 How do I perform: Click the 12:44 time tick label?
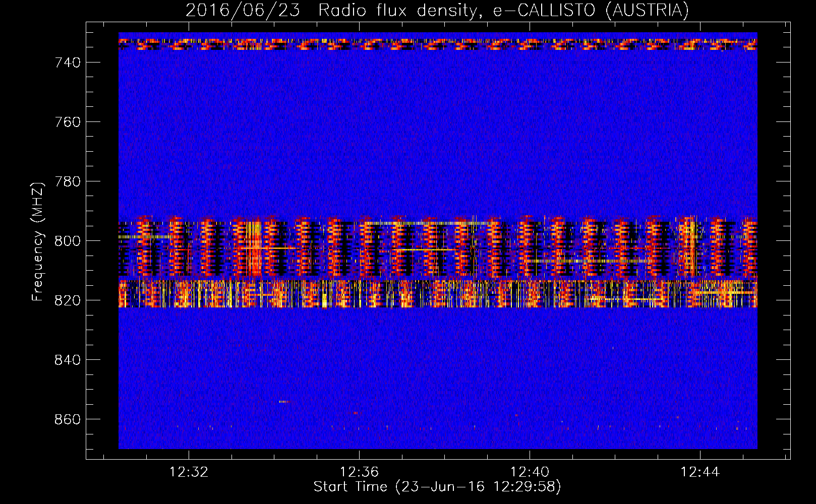pyautogui.click(x=700, y=472)
